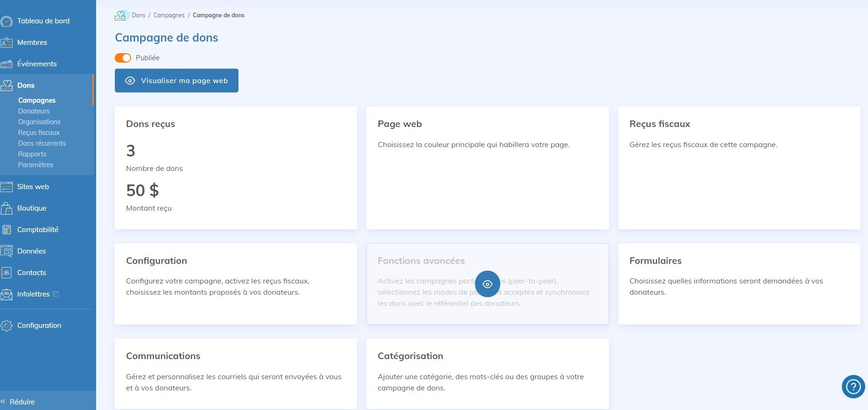Click the Événements ticket icon
Image resolution: width=868 pixels, height=410 pixels.
pyautogui.click(x=7, y=64)
